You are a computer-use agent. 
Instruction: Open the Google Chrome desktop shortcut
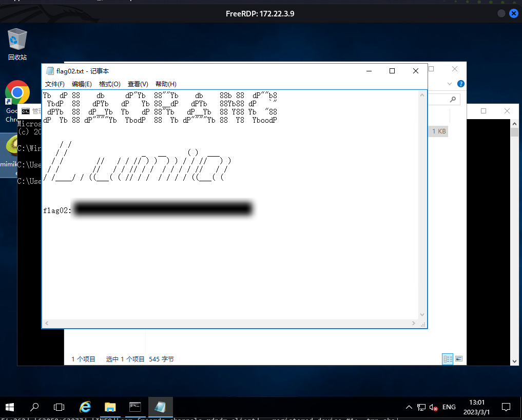tap(17, 92)
